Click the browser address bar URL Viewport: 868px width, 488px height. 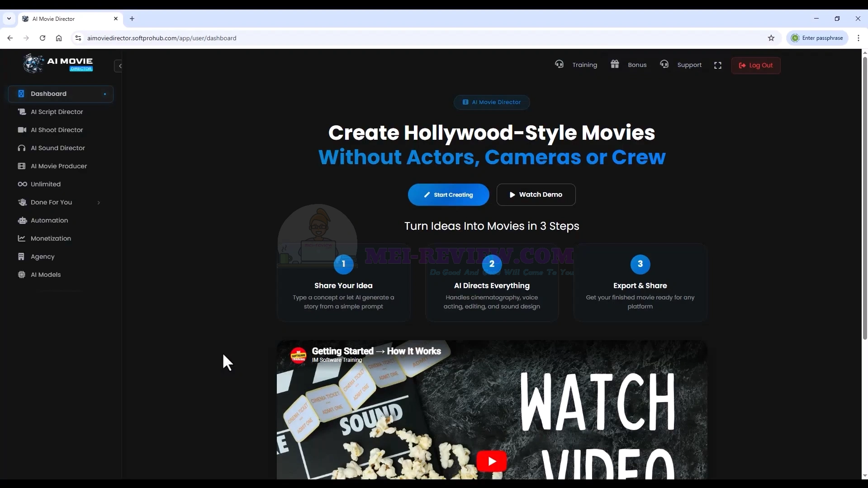(x=161, y=38)
